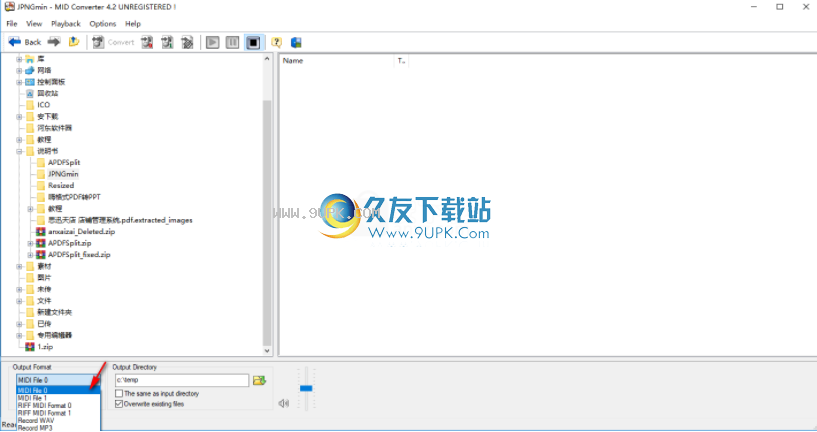Open the Playback menu
817x432 pixels.
(x=66, y=23)
